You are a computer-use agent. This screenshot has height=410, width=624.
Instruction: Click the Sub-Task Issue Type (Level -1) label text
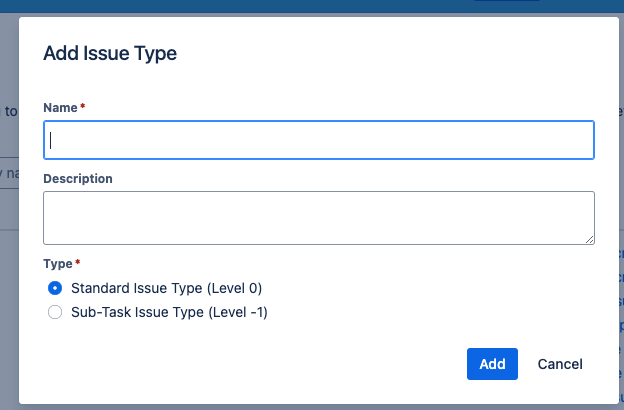click(x=169, y=312)
